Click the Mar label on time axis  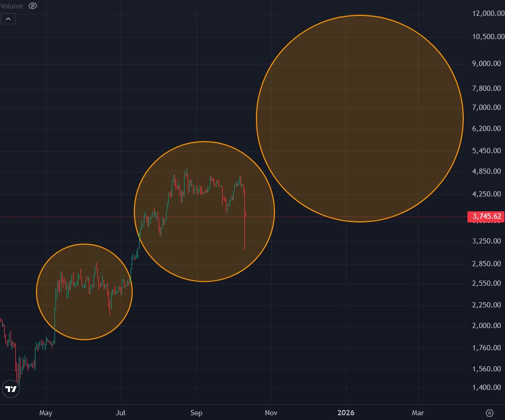[x=418, y=413]
